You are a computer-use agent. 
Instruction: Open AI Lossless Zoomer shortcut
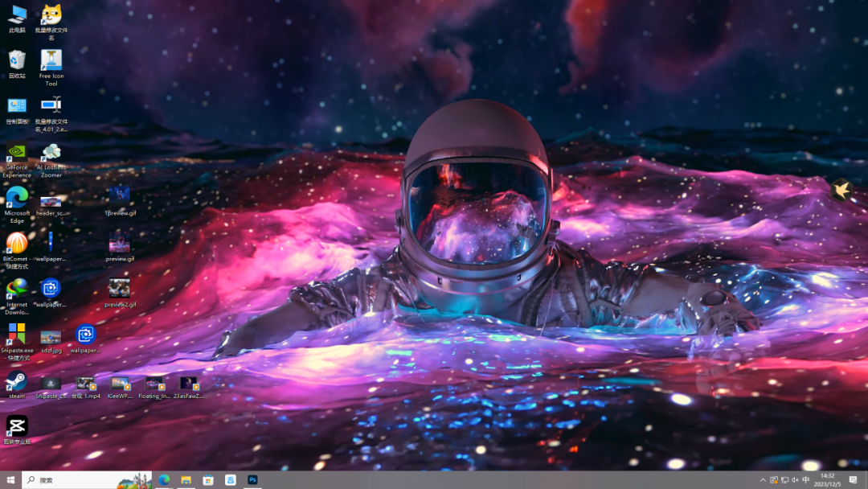(51, 160)
